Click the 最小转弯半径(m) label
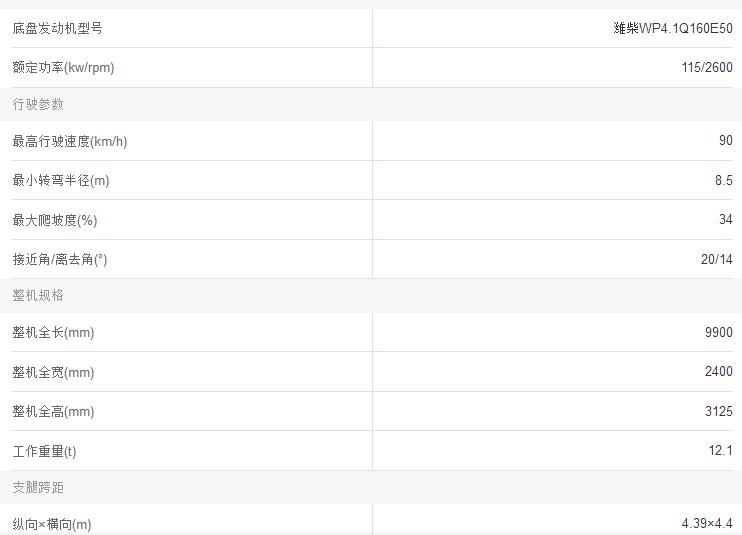The width and height of the screenshot is (742, 535). [x=61, y=180]
